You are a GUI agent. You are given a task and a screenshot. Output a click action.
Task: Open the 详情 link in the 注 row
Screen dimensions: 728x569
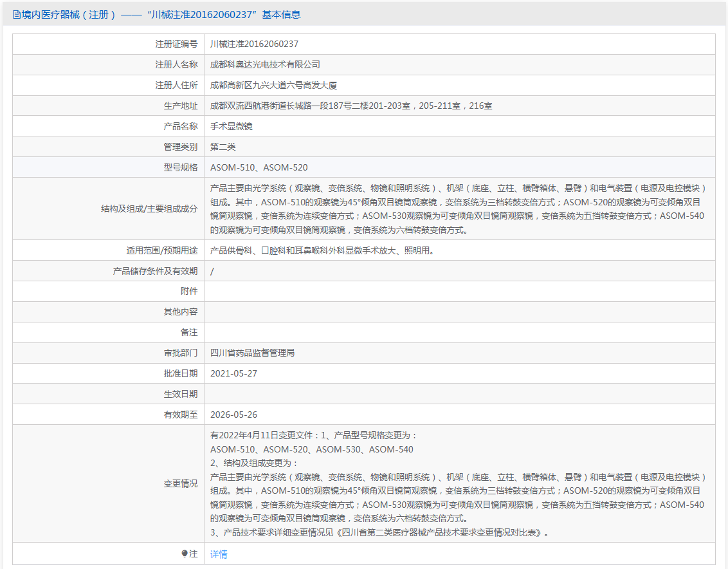[x=219, y=554]
